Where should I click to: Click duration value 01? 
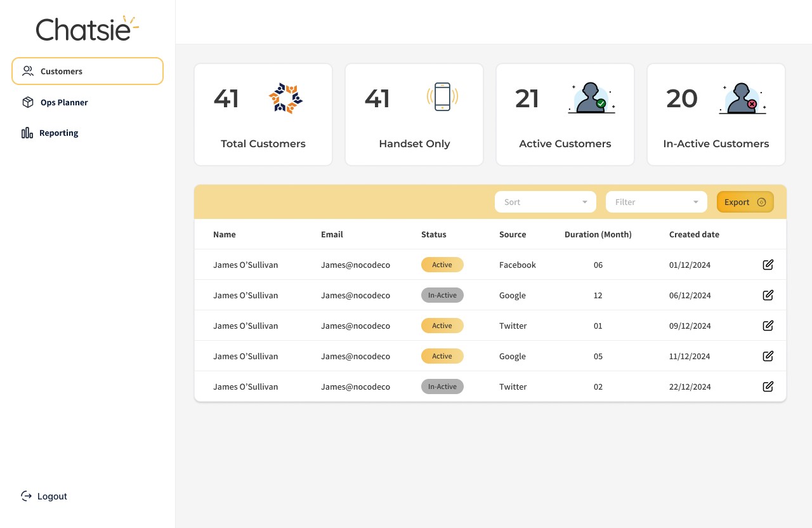point(598,326)
